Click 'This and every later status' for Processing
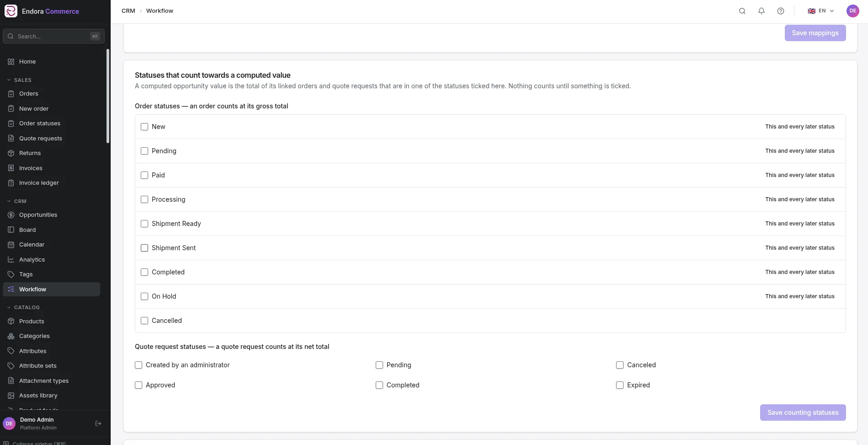This screenshot has height=445, width=868. point(800,199)
